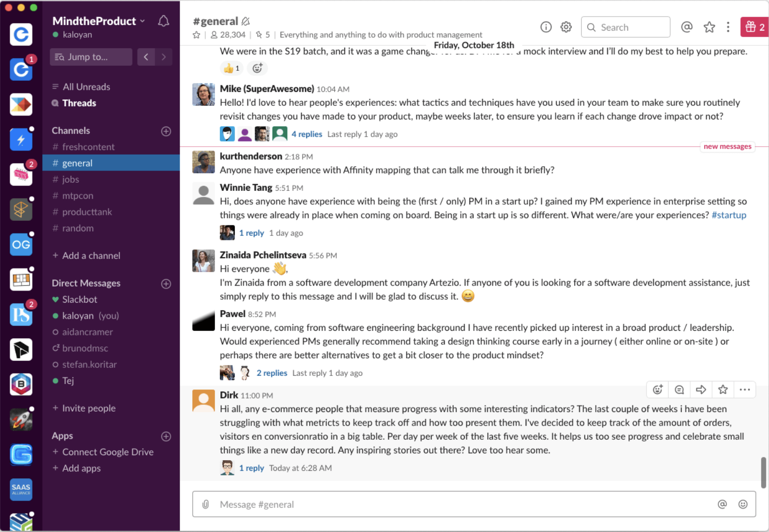Click the Message #general input
Screen dimensions: 769x532
(x=474, y=504)
